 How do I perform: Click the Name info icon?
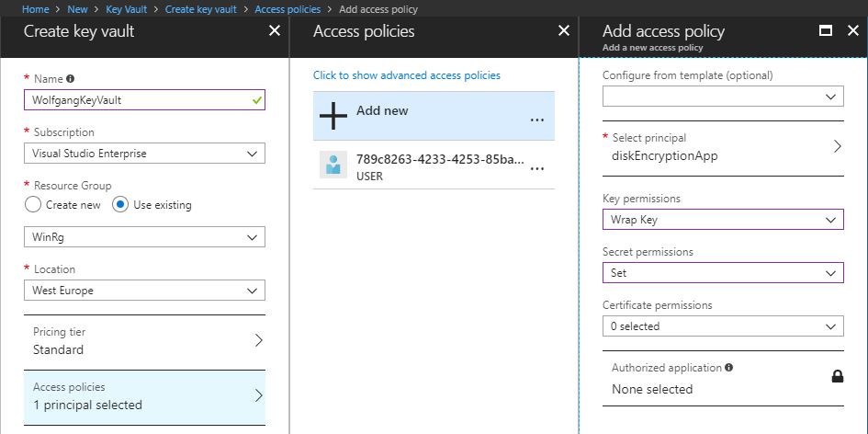tap(71, 79)
